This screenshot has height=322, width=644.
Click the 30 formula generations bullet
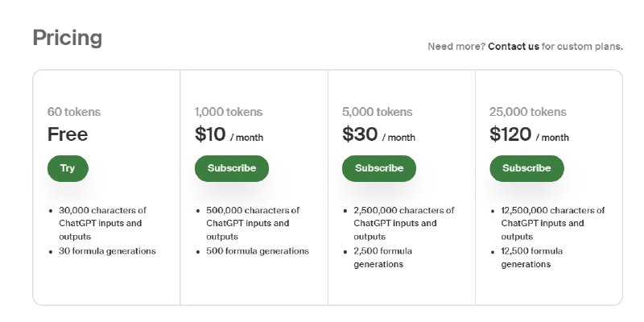(x=107, y=251)
